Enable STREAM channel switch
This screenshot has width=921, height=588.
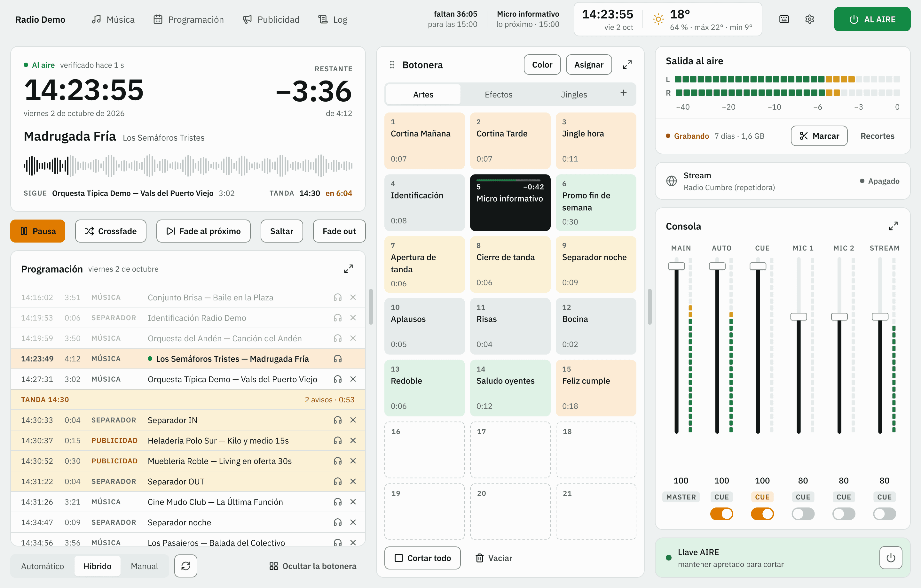tap(884, 514)
